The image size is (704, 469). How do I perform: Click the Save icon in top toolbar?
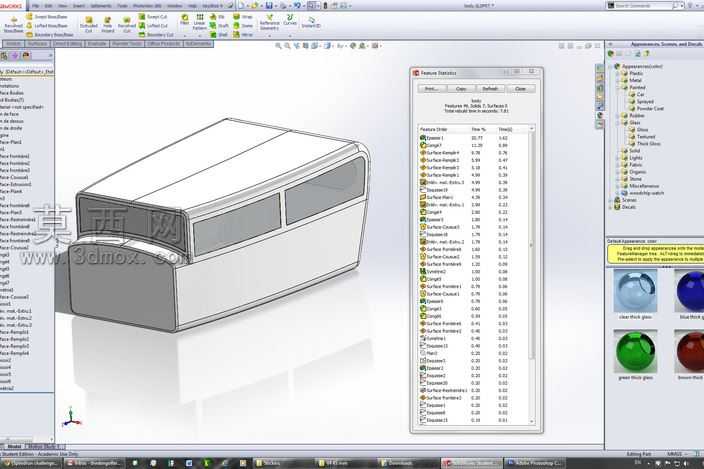(269, 6)
